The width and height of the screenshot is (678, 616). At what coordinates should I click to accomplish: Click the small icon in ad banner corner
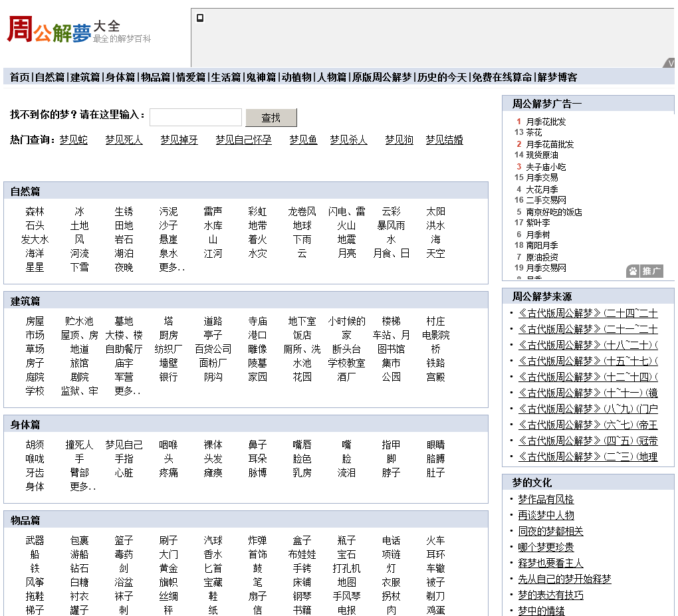pyautogui.click(x=200, y=18)
